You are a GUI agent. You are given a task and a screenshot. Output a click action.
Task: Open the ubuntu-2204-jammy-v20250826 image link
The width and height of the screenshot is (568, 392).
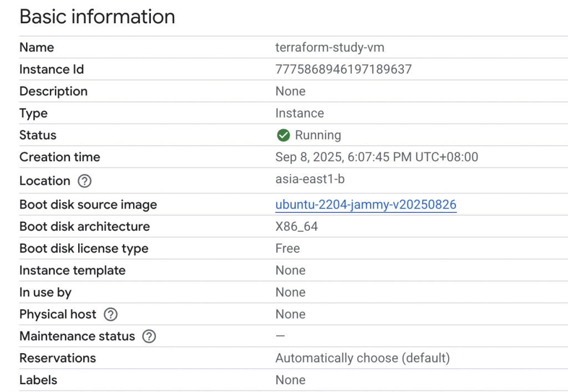pos(366,205)
